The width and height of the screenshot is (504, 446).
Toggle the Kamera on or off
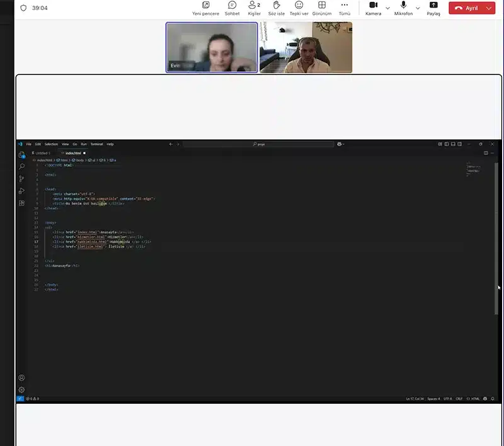coord(373,8)
